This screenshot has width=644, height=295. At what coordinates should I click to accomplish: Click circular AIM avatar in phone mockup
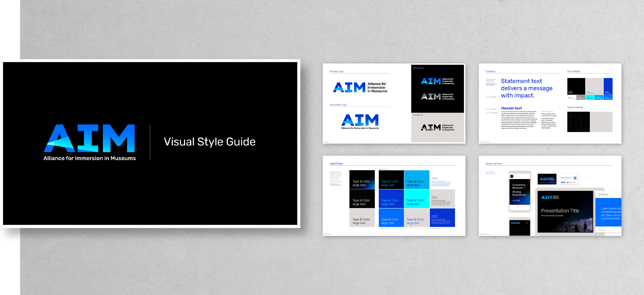click(x=512, y=176)
